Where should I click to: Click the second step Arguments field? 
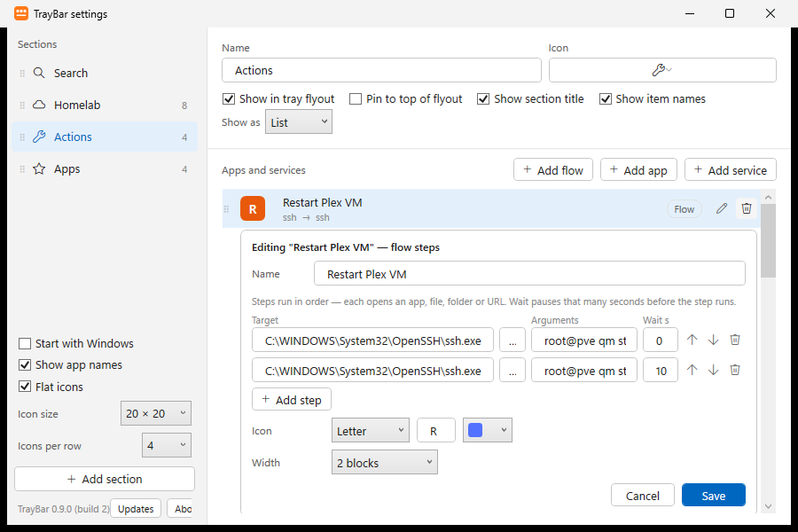pyautogui.click(x=584, y=370)
